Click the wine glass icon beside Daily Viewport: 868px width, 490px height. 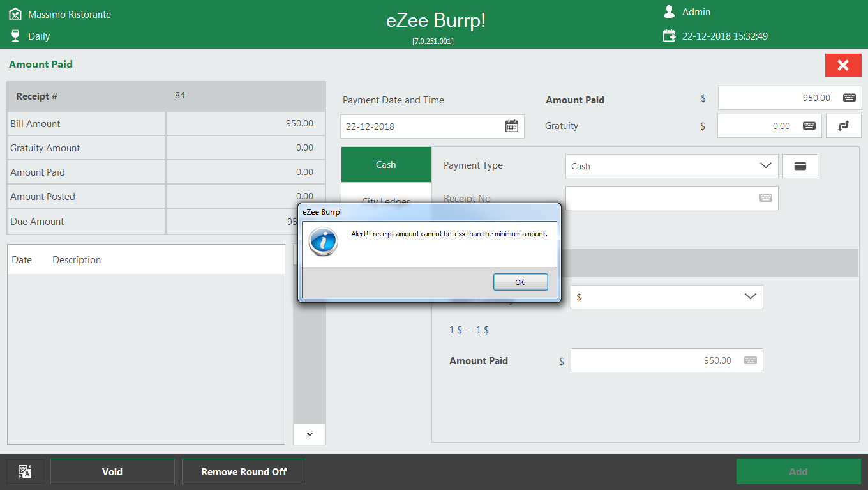(15, 36)
